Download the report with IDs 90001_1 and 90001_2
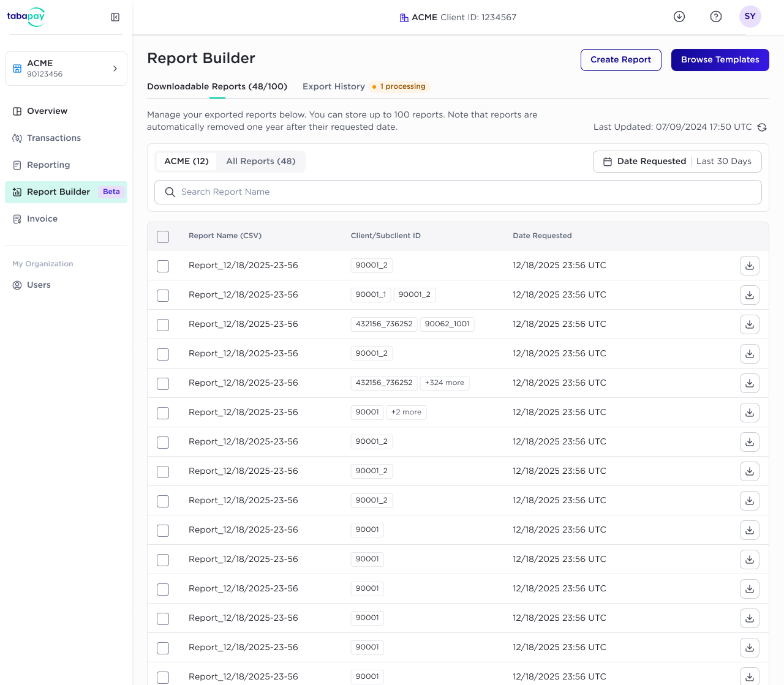The image size is (784, 685). tap(750, 295)
